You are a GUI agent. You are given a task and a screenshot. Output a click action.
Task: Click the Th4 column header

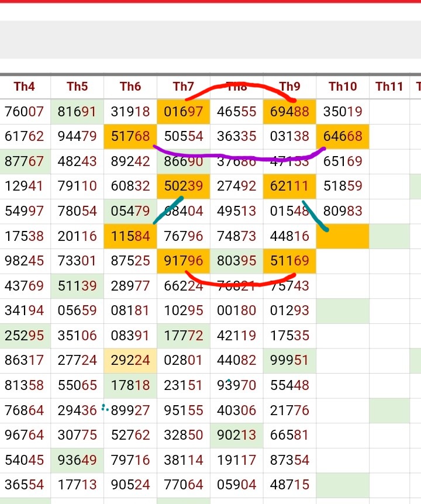[25, 87]
